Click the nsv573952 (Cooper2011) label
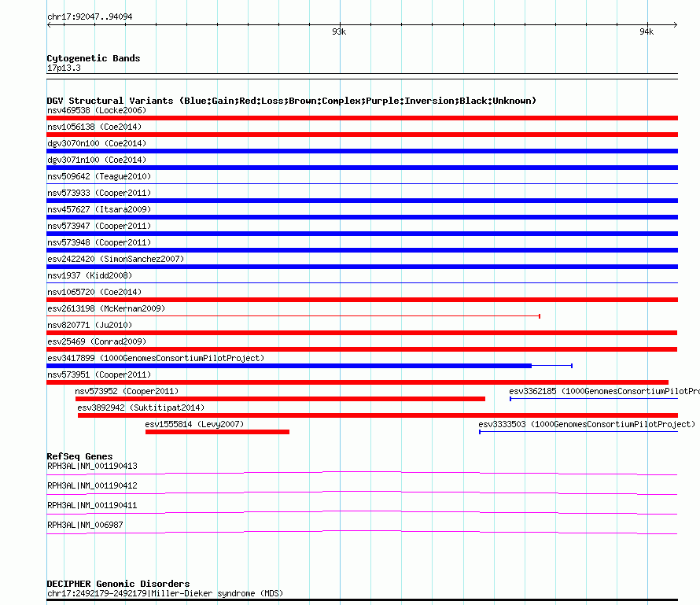700x605 pixels. click(x=127, y=391)
